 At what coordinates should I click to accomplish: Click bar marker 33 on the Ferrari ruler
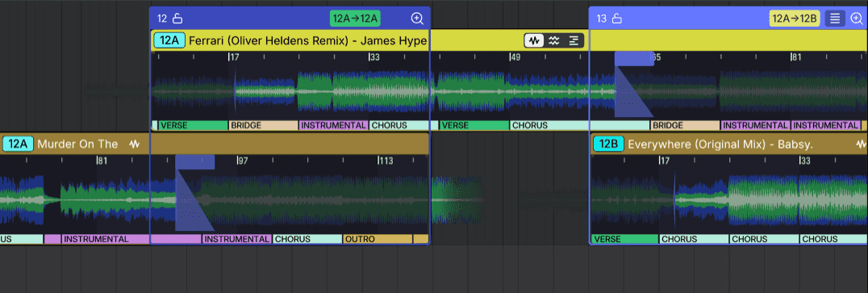pyautogui.click(x=375, y=57)
